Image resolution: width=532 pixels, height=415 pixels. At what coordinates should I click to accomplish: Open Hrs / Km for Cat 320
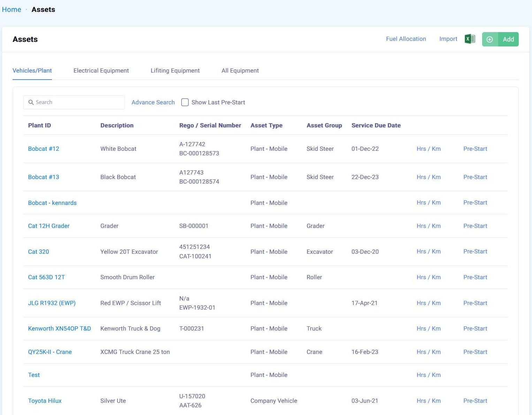[x=428, y=251]
